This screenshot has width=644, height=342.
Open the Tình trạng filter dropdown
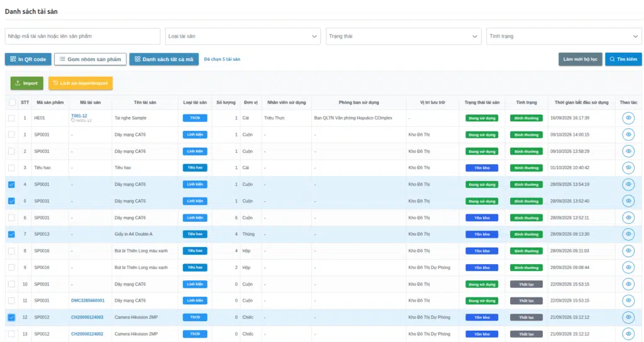coord(563,36)
